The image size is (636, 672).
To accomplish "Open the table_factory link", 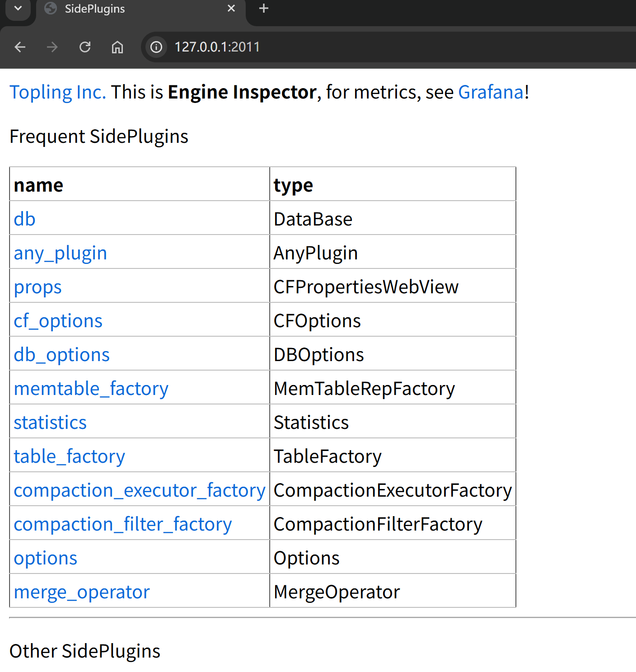I will click(x=69, y=456).
